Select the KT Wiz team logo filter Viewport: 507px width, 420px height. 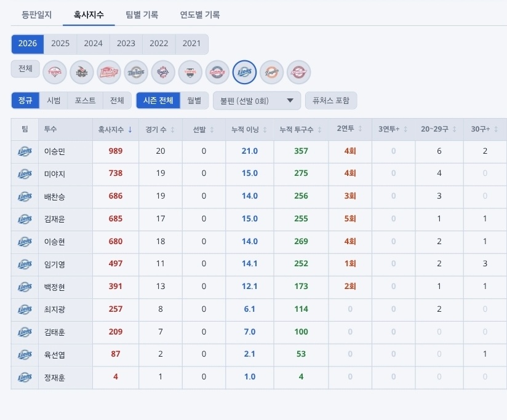point(82,72)
